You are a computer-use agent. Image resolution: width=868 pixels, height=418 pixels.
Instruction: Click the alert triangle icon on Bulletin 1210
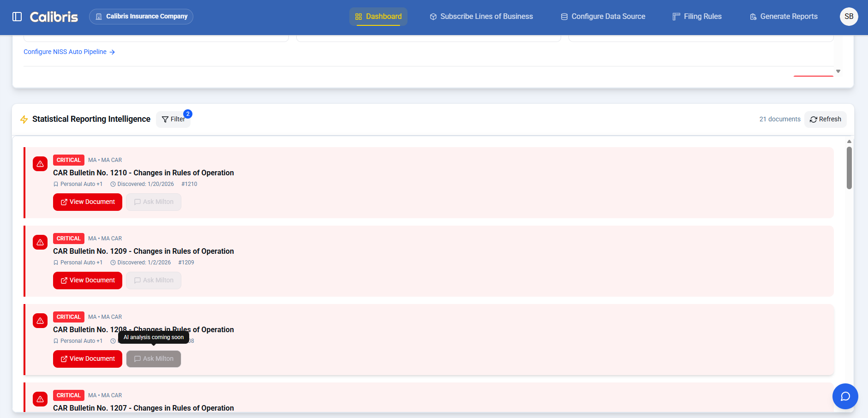[40, 164]
